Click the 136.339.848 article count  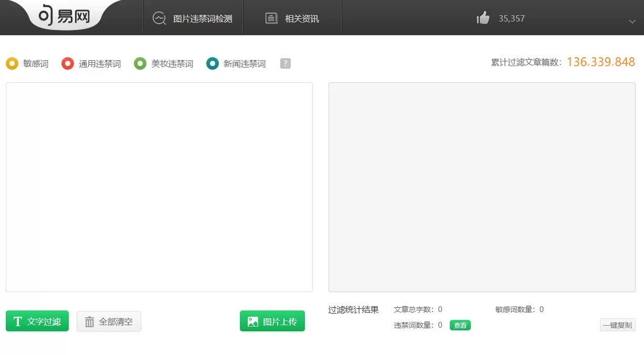tap(601, 62)
